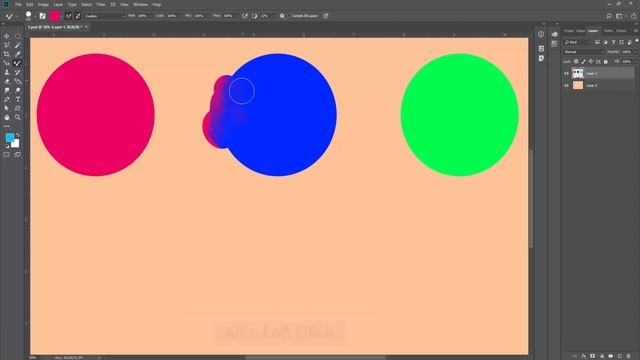Reset default foreground and background colors
This screenshot has height=360, width=640.
[7, 146]
